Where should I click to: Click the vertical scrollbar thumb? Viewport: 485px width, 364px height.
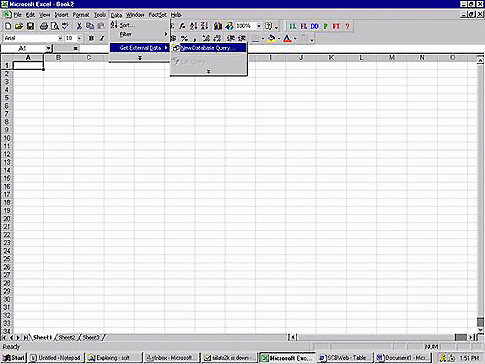point(480,322)
